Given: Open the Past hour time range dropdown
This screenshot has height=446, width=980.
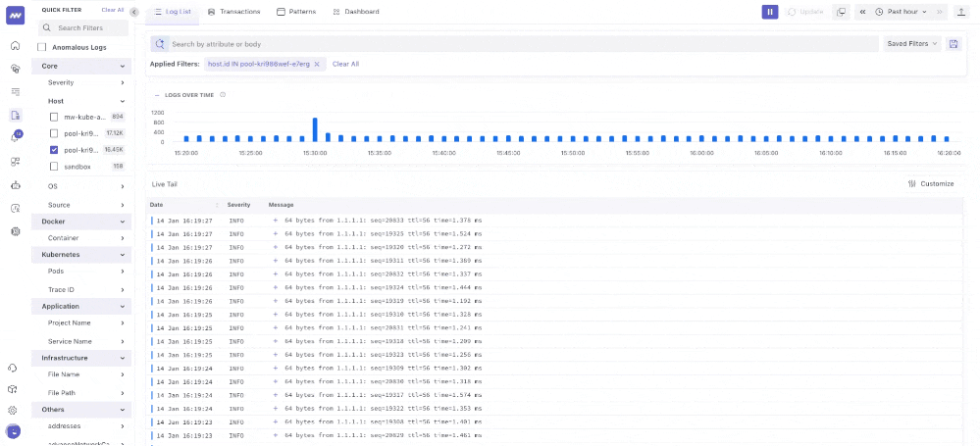Looking at the screenshot, I should (900, 12).
